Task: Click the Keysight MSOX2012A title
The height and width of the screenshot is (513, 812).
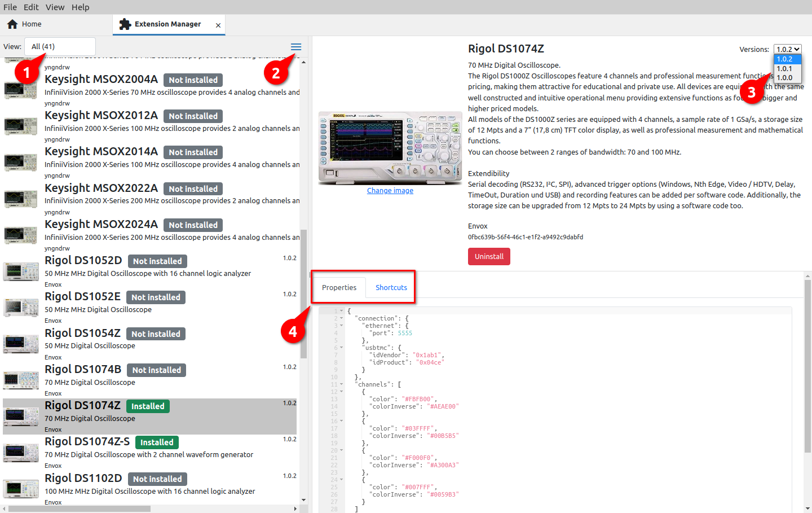Action: 101,116
